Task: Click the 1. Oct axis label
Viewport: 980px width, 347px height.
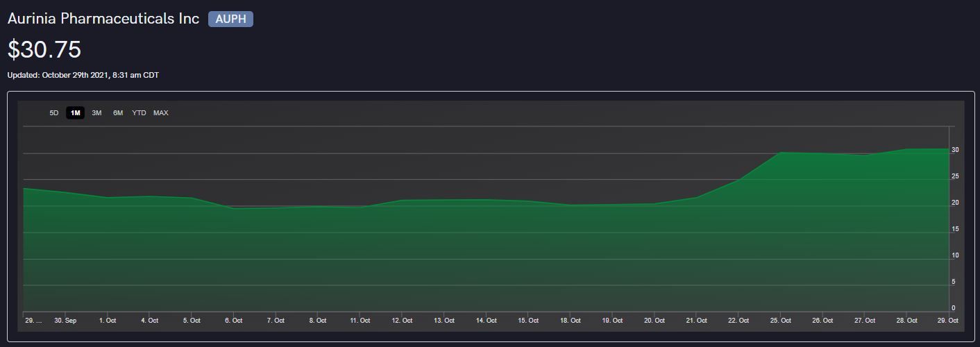Action: 108,321
